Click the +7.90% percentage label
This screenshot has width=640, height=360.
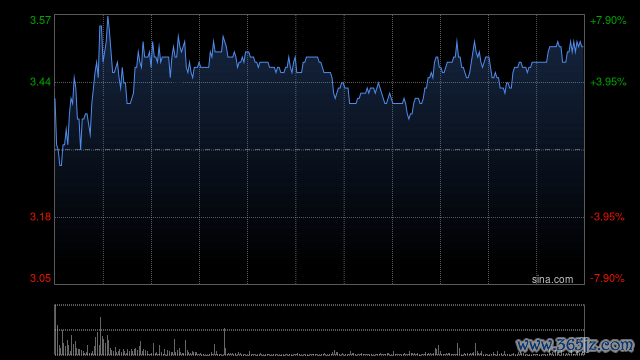[x=608, y=20]
